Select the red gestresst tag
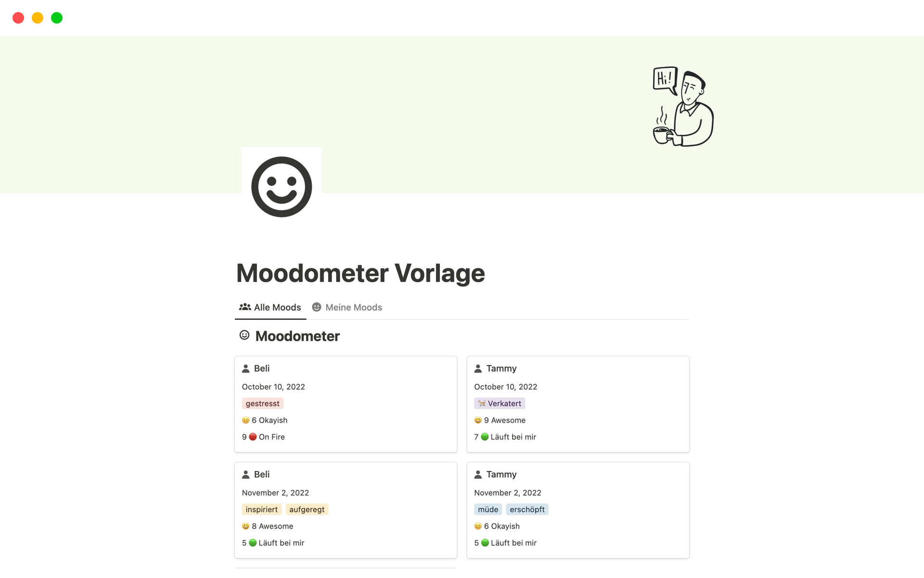Viewport: 924px width, 578px height. click(x=262, y=404)
